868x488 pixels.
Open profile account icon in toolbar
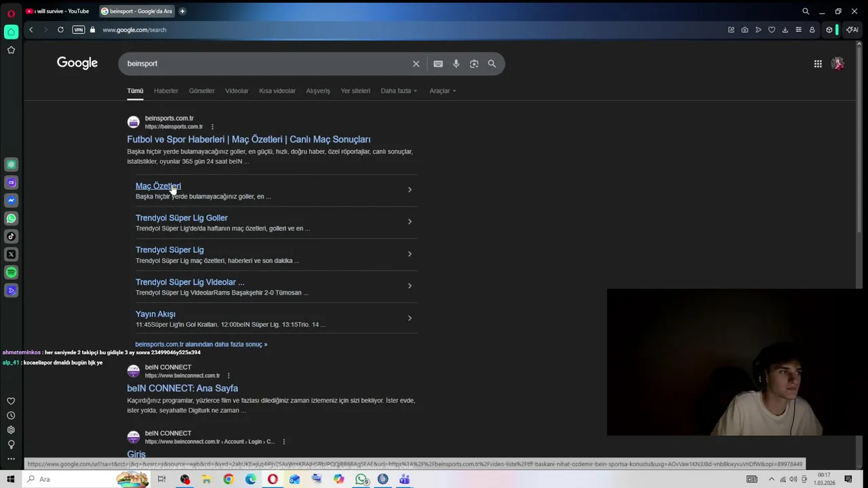pyautogui.click(x=812, y=30)
